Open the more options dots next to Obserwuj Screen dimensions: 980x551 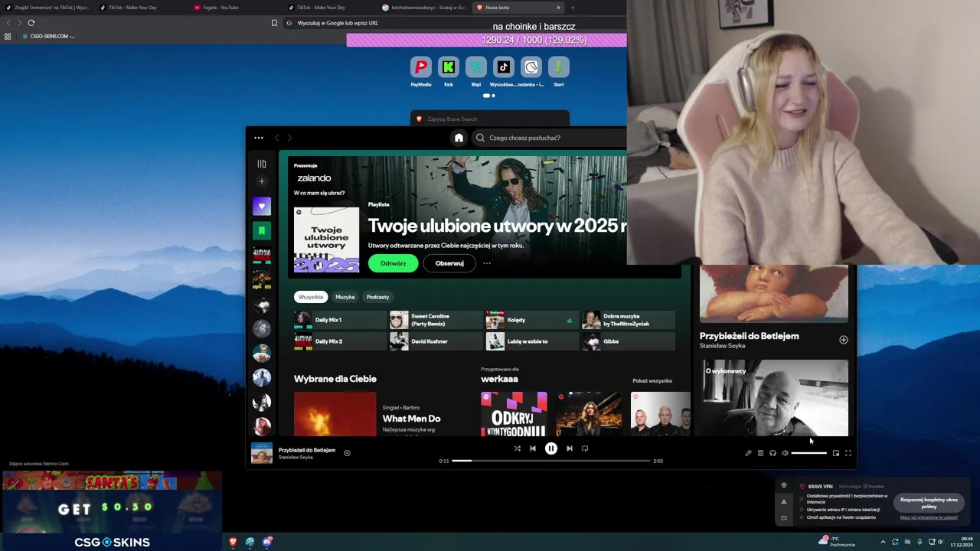(487, 263)
